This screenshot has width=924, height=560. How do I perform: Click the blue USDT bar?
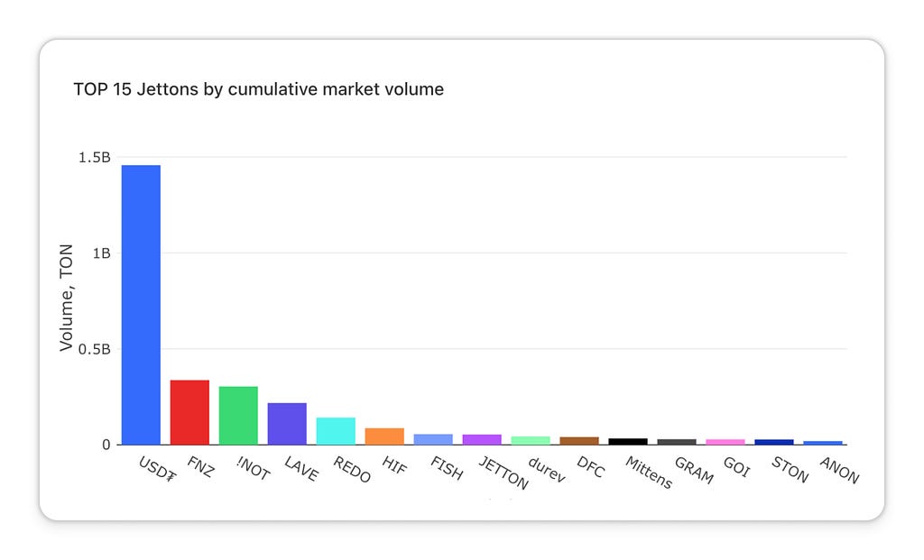(141, 305)
